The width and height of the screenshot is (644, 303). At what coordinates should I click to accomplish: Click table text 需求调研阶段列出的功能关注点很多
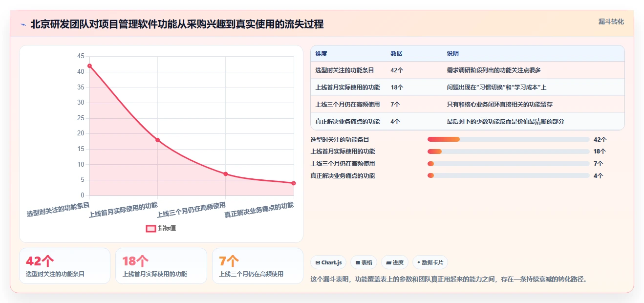[494, 70]
